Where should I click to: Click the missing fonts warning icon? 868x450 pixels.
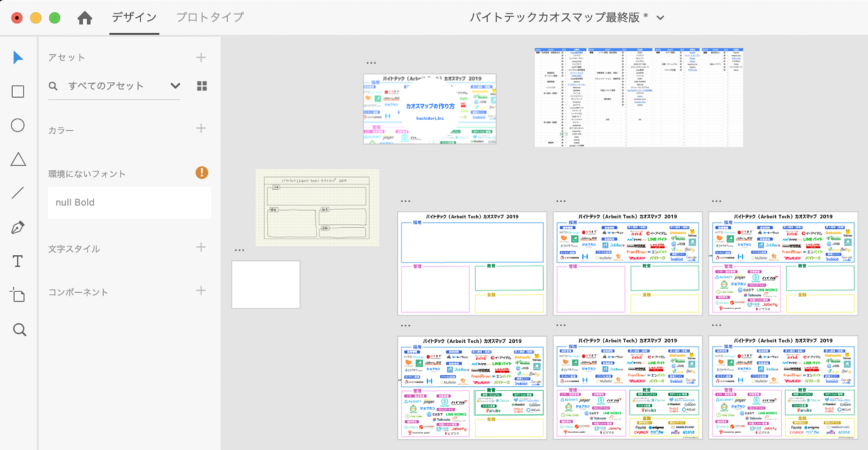[202, 173]
